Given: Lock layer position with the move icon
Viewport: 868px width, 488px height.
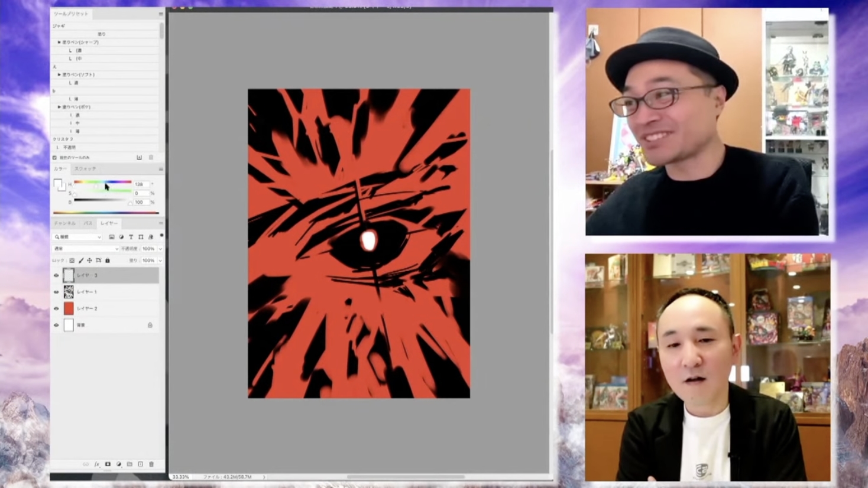Looking at the screenshot, I should (90, 261).
